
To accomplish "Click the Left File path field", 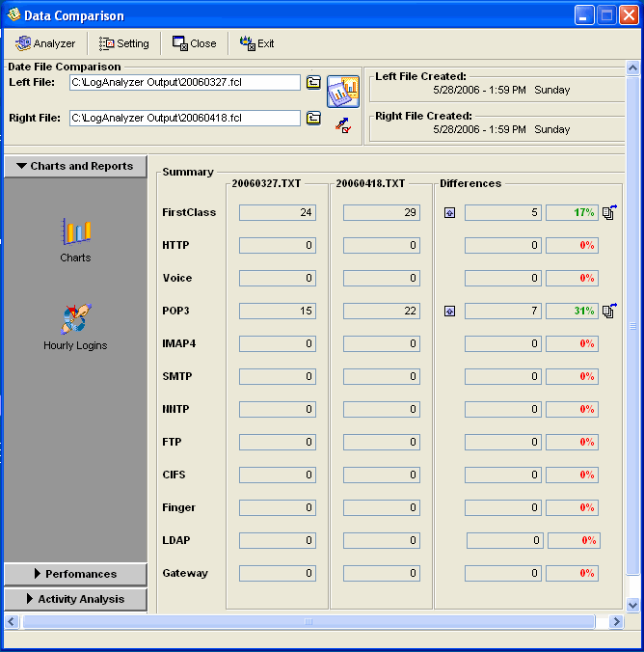I will tap(184, 83).
